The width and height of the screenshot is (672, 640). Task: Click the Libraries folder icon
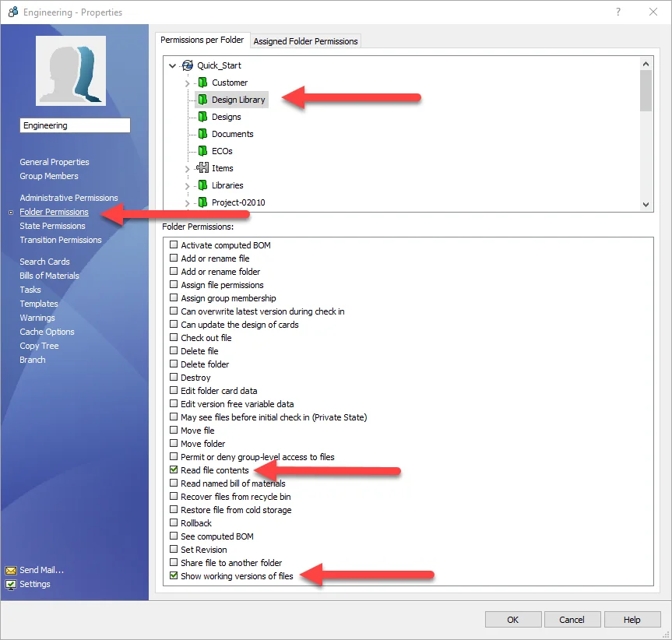202,185
